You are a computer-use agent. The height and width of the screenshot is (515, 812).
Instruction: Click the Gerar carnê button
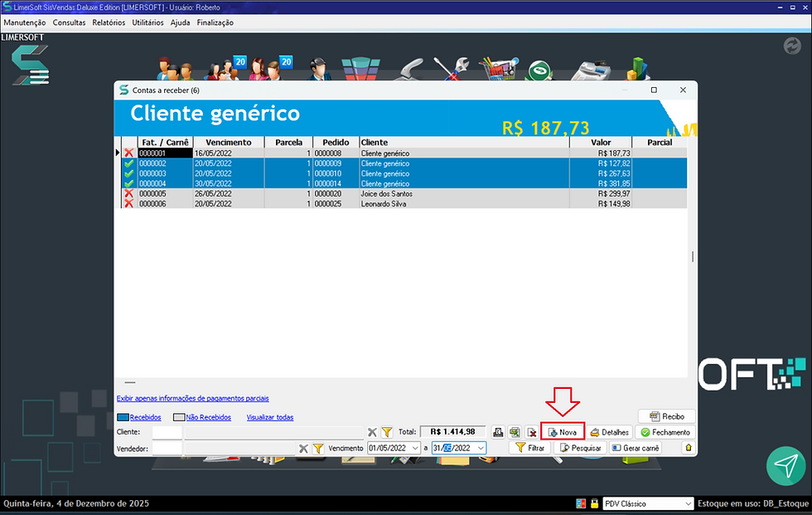coord(636,448)
